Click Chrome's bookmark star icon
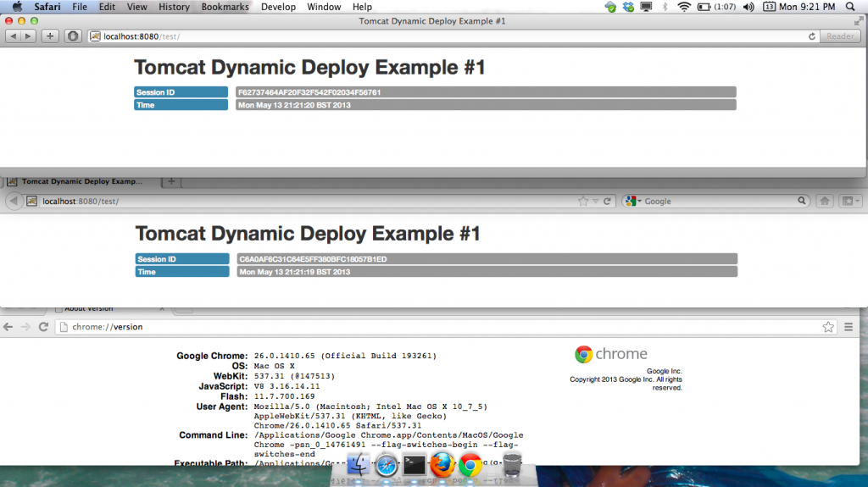The width and height of the screenshot is (868, 487). (828, 327)
